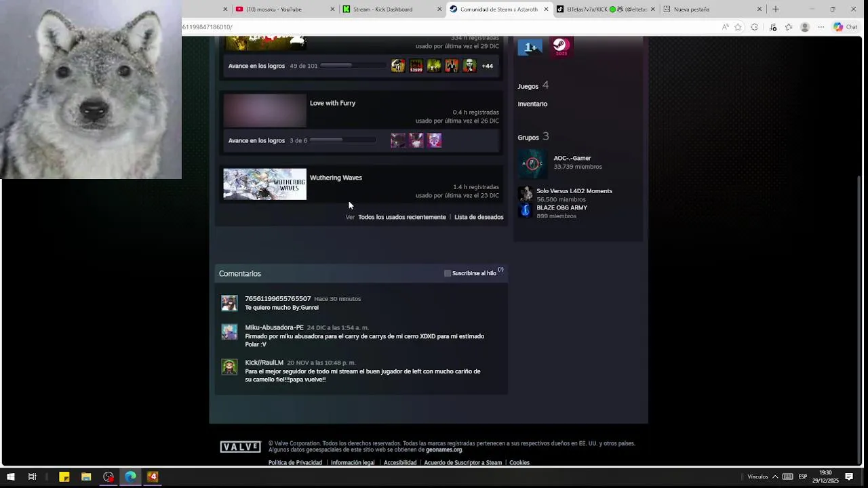Click the browser address bar URL

point(208,27)
